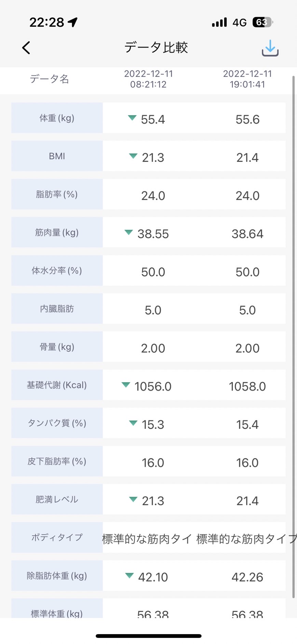The height and width of the screenshot is (644, 297).
Task: Tap the 2022-12-11 19:01:41 column header
Action: coord(247,79)
